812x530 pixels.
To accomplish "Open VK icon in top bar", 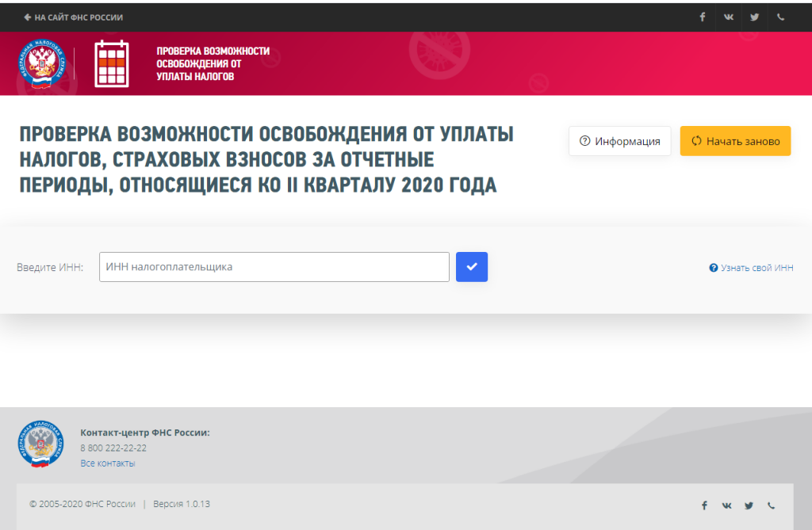I will point(729,17).
